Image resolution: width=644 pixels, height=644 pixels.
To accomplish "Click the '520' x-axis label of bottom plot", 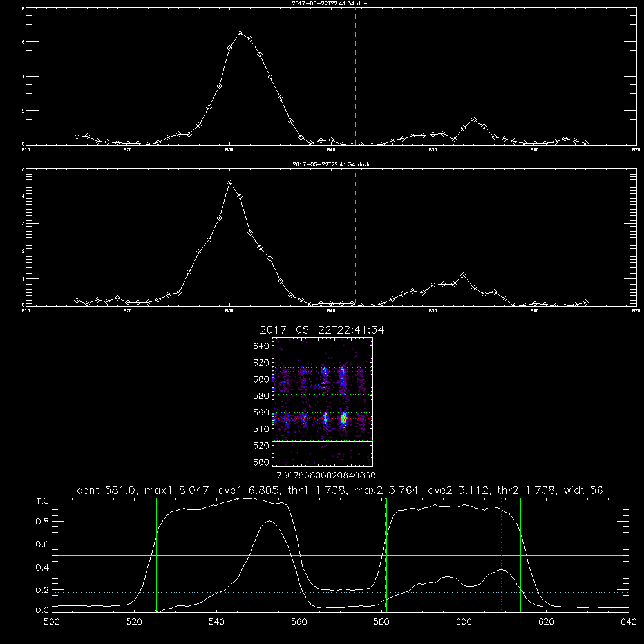I will [134, 622].
